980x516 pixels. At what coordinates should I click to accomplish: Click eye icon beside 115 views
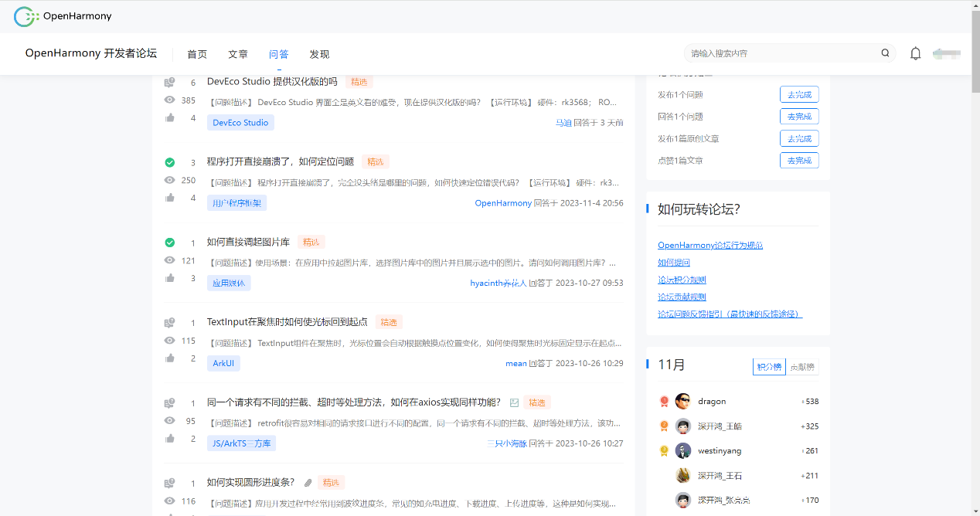[x=169, y=341]
